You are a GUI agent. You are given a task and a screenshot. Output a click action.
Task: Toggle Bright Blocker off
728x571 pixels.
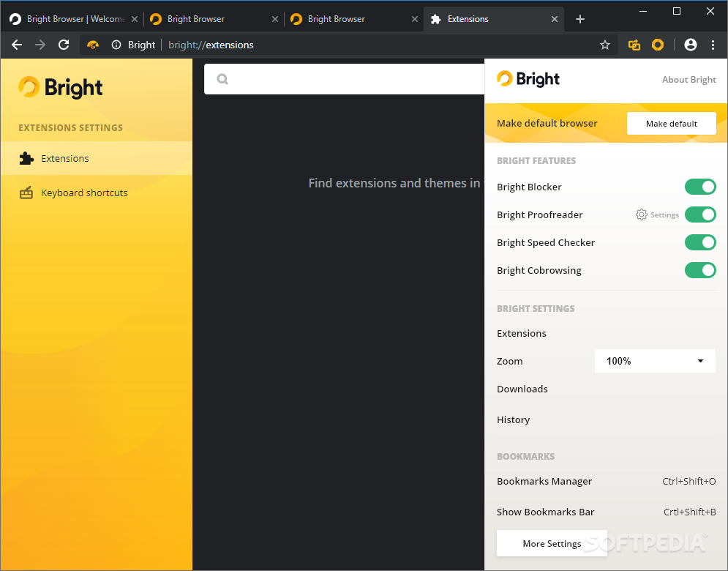700,187
